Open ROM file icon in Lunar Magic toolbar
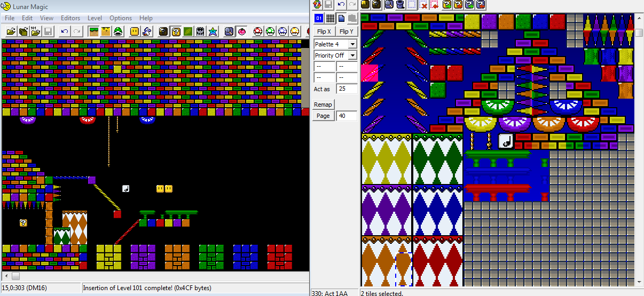Viewport: 644px width, 296px height. 11,31
